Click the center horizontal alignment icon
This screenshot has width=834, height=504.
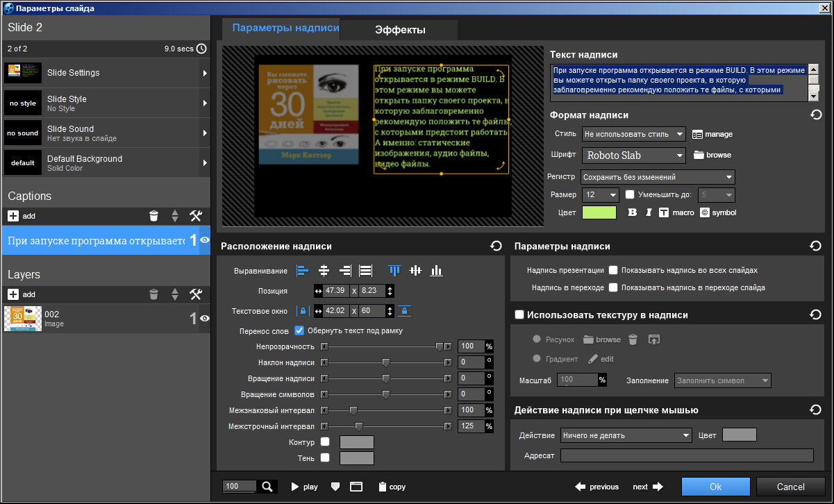pos(324,271)
